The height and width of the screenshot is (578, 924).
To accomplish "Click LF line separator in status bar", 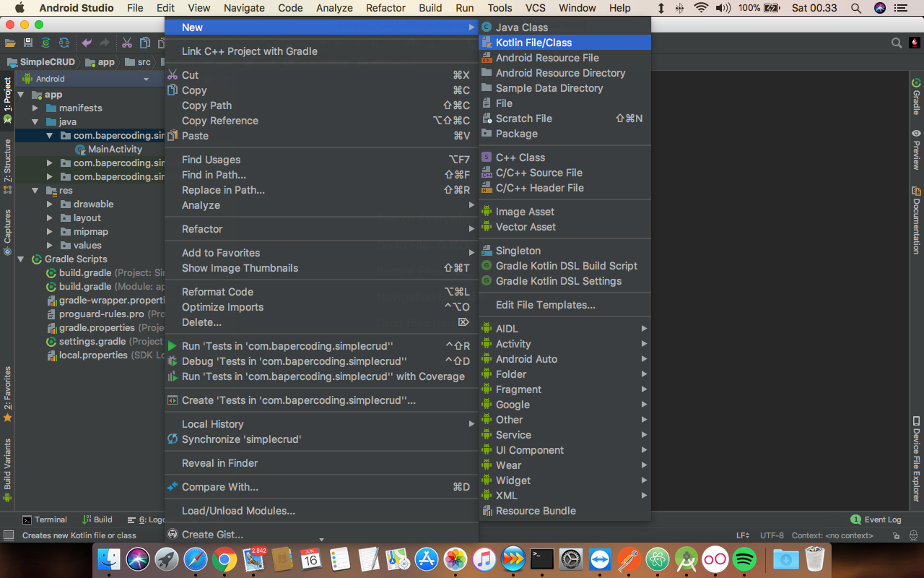I will tap(743, 535).
